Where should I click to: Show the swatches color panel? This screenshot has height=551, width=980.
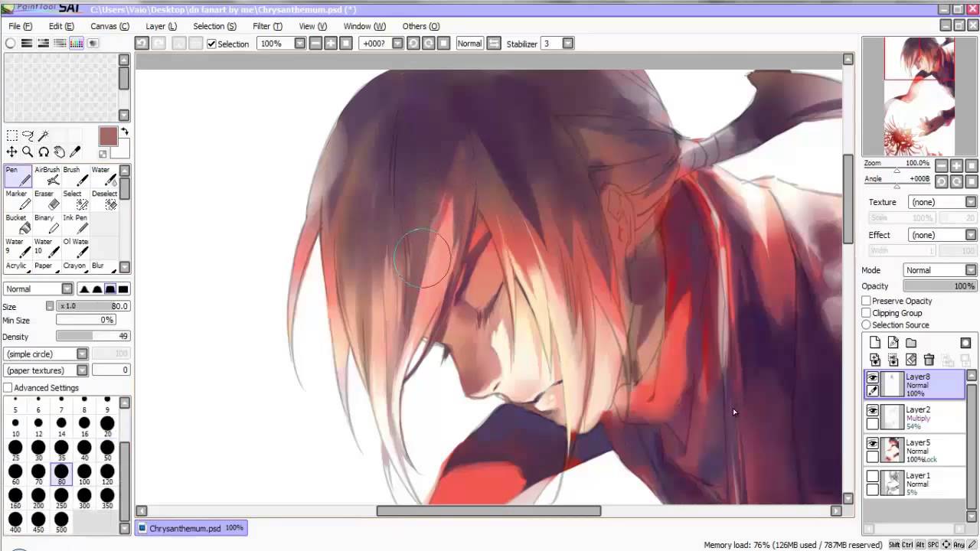tap(77, 44)
